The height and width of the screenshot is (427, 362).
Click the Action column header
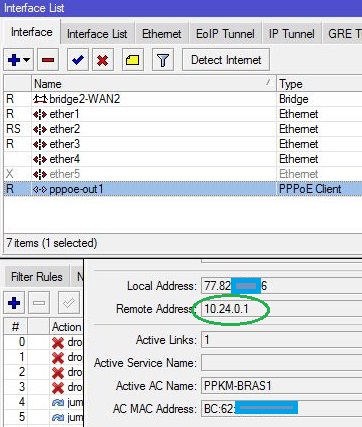click(x=66, y=327)
